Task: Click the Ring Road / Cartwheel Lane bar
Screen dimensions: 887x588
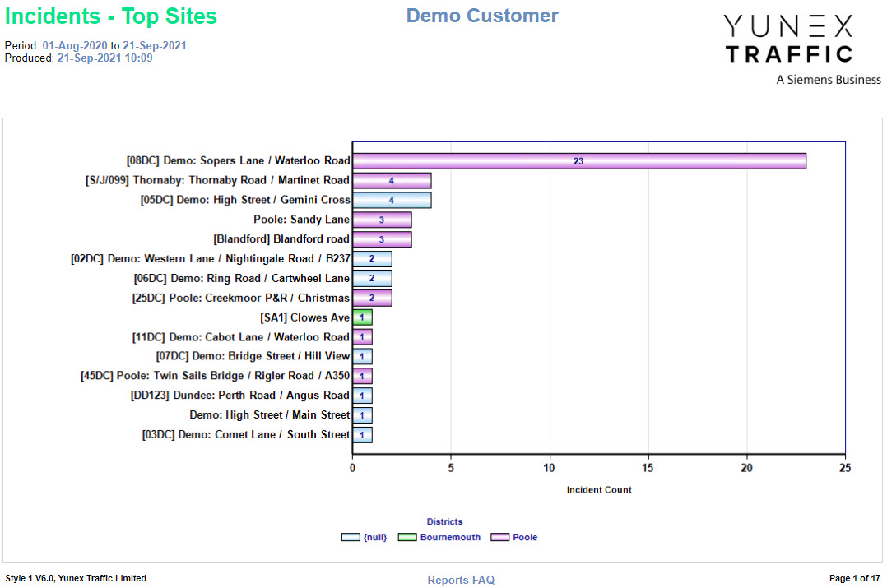Action: pyautogui.click(x=372, y=278)
